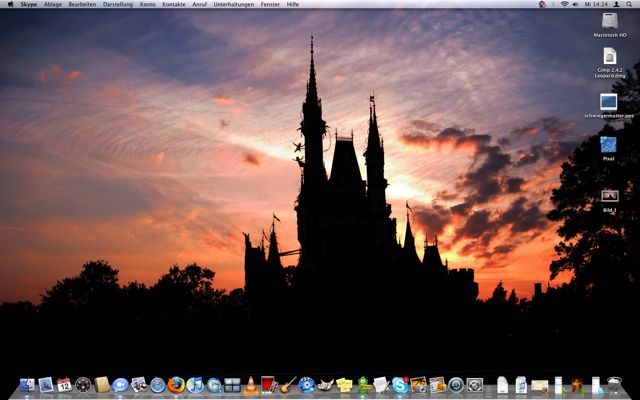Launch VLC media player cone icon
640x400 pixels.
tap(251, 385)
